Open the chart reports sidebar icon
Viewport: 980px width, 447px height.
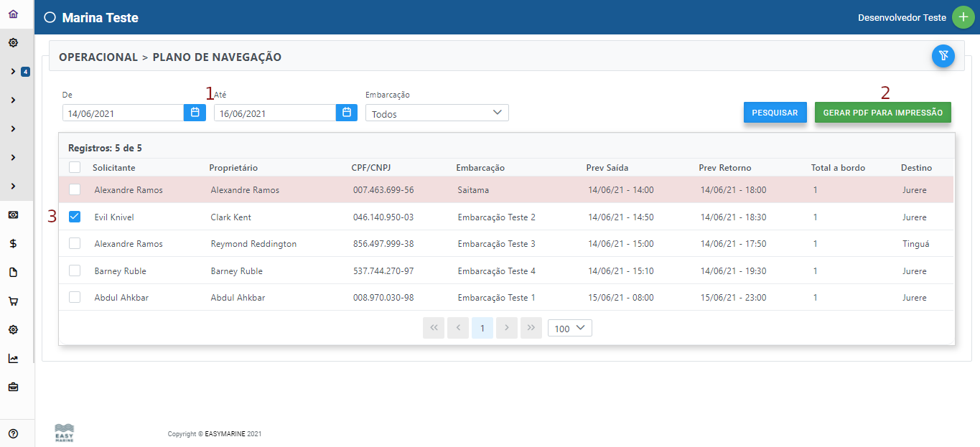(x=13, y=359)
